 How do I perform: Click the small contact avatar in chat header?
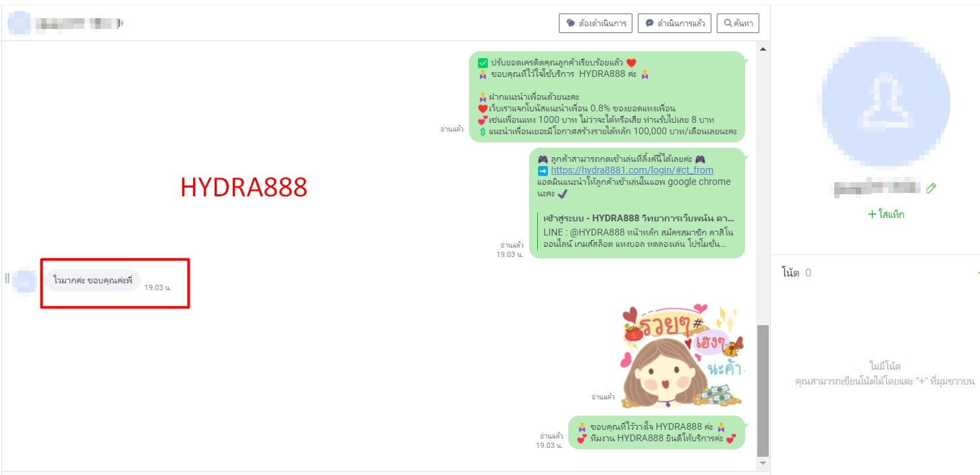pyautogui.click(x=18, y=24)
